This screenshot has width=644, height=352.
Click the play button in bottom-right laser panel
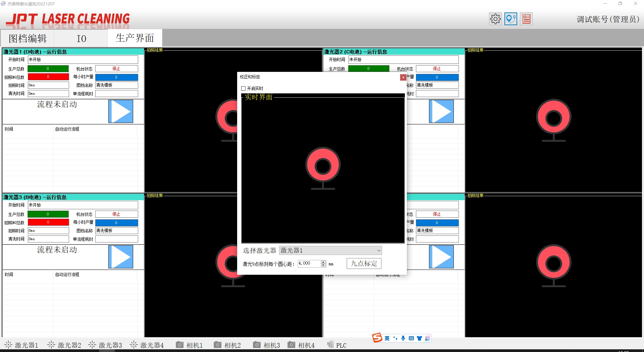coord(441,257)
